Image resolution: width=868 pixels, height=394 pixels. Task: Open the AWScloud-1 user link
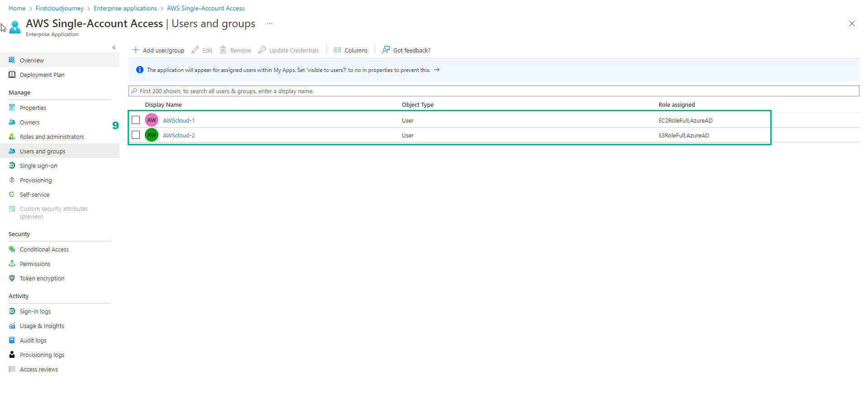pos(179,120)
